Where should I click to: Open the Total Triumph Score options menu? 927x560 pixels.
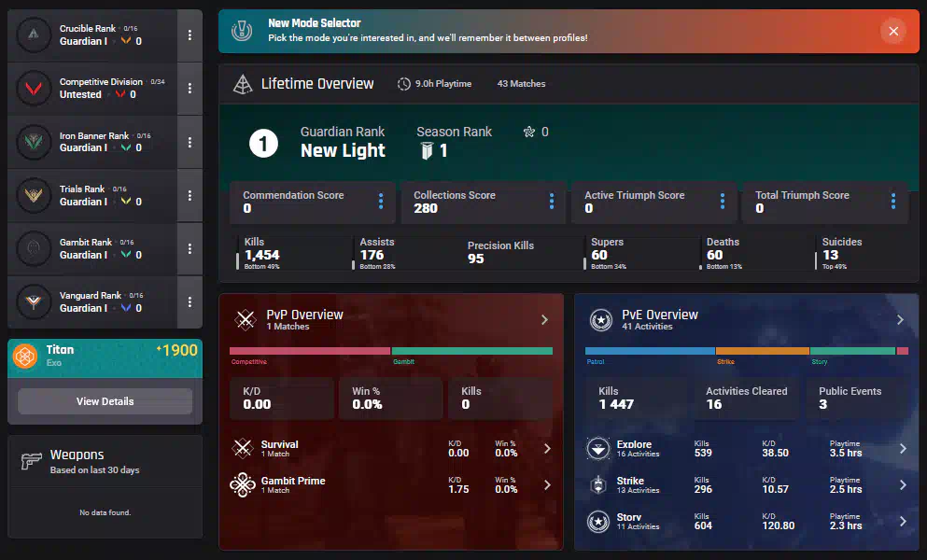[893, 202]
